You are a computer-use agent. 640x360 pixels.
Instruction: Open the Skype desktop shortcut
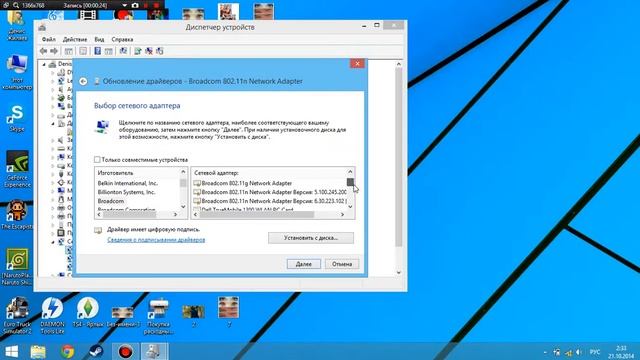pos(17,118)
